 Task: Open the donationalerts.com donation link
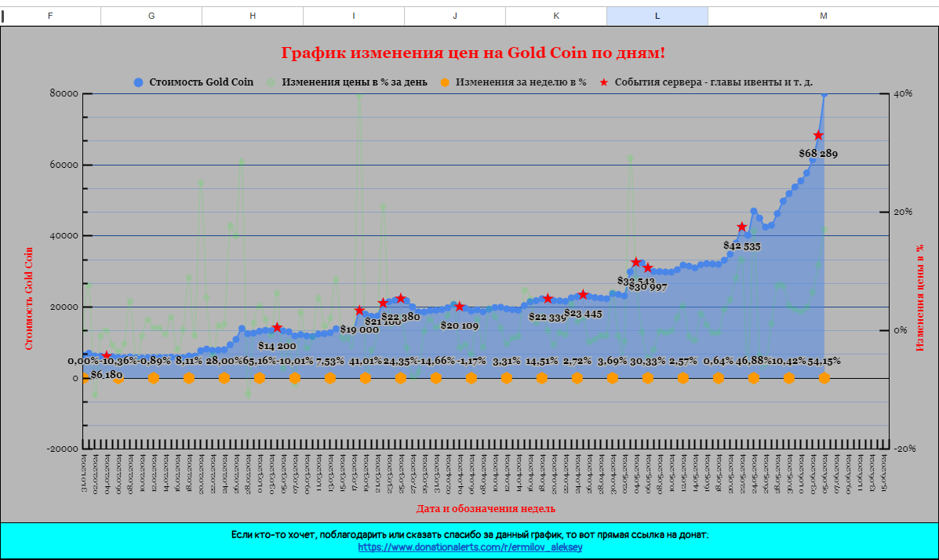tap(470, 547)
